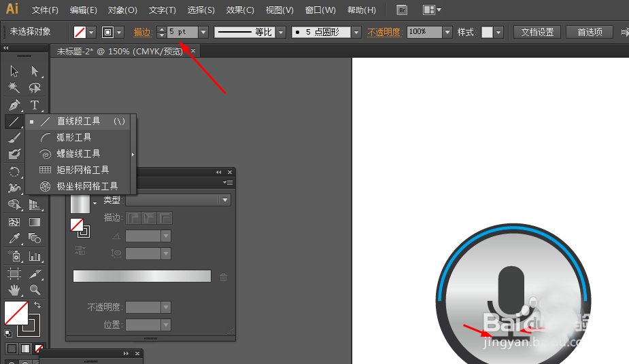Apply gradient along stroke option

pyautogui.click(x=149, y=218)
